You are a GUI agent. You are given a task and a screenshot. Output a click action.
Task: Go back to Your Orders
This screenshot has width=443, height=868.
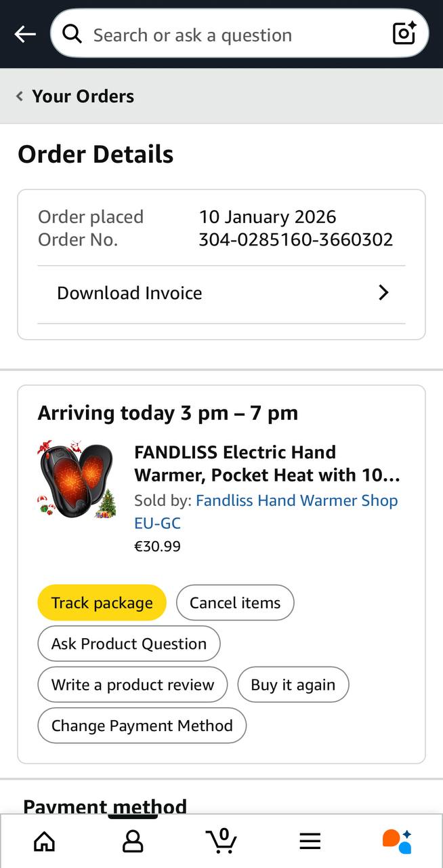pyautogui.click(x=76, y=96)
